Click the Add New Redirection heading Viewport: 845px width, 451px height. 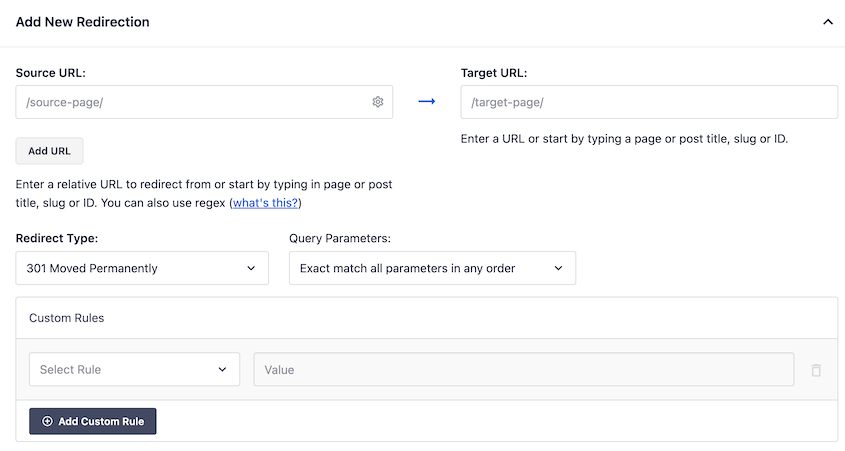tap(82, 22)
